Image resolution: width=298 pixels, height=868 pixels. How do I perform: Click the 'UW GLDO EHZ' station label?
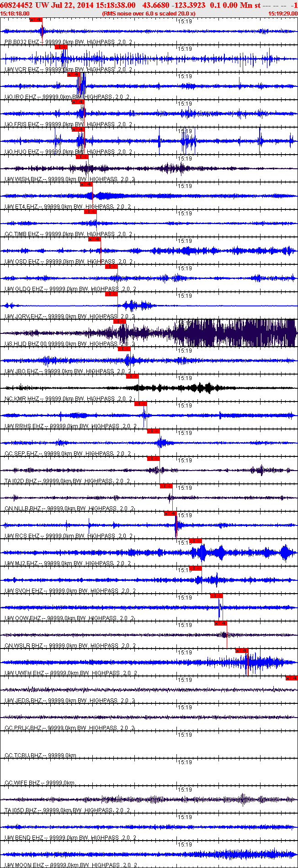coord(24,289)
